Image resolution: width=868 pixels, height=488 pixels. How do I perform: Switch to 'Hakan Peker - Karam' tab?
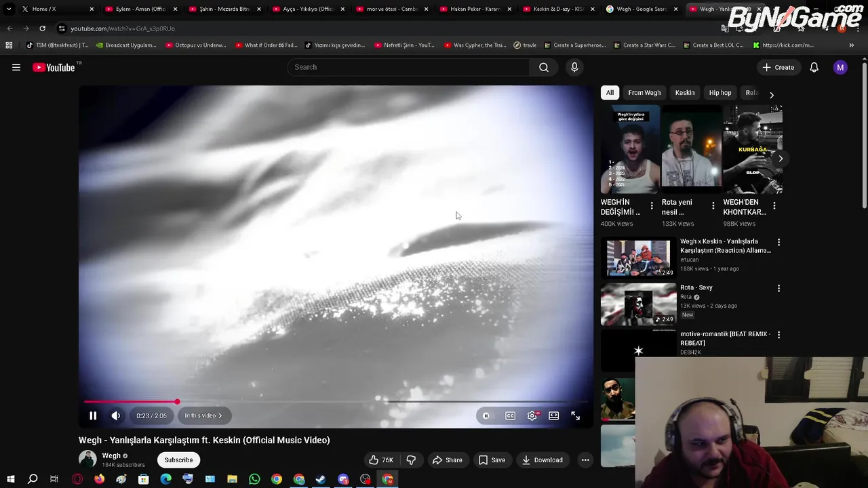point(475,9)
